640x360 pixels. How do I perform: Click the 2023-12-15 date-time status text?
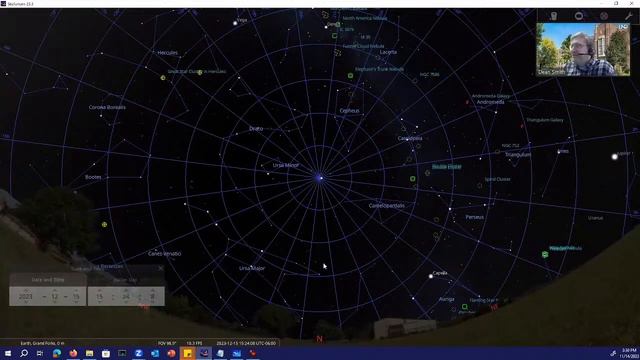point(246,343)
